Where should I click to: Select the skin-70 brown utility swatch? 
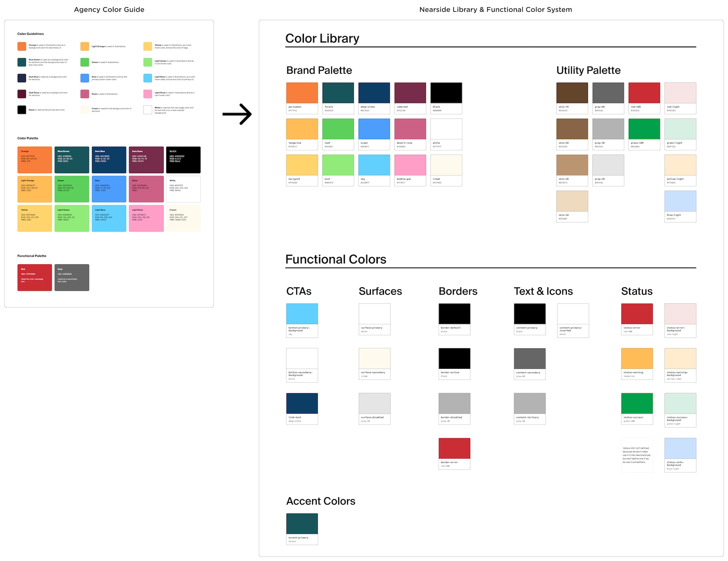pyautogui.click(x=572, y=93)
